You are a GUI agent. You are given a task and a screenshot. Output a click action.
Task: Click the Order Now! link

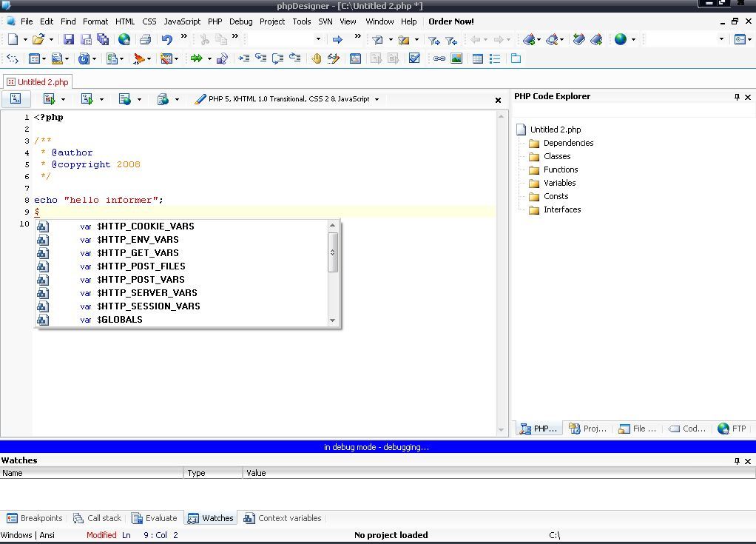(450, 21)
